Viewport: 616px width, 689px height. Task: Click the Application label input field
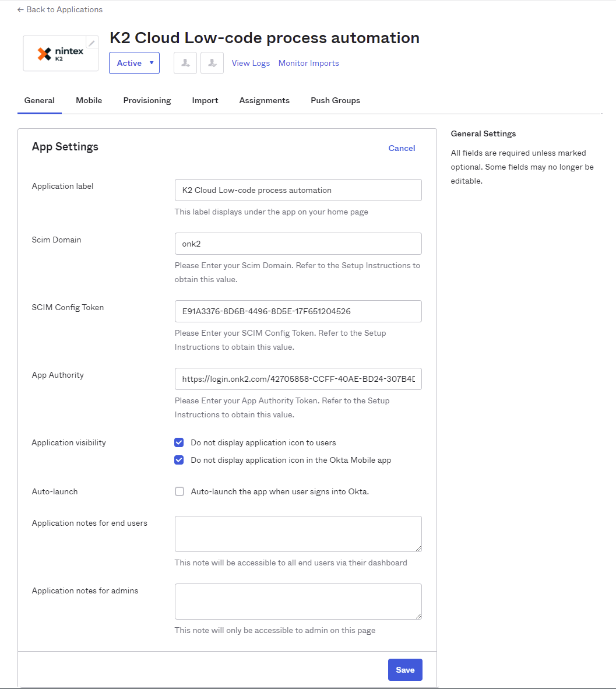tap(298, 190)
